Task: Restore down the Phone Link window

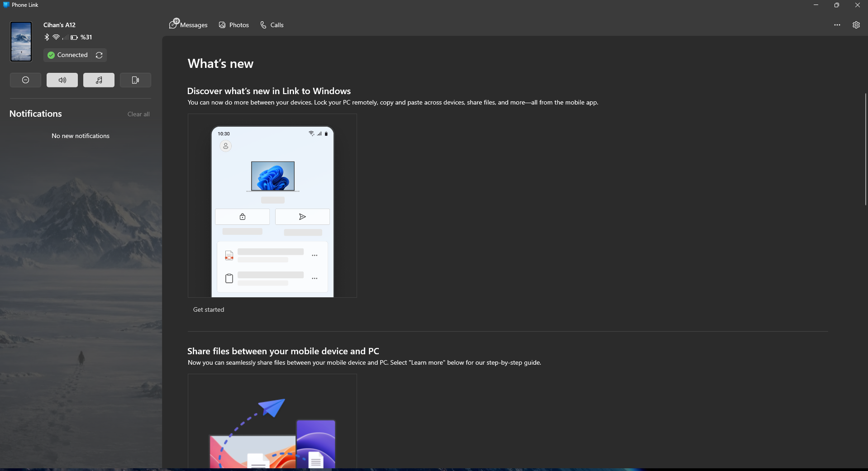Action: coord(837,5)
